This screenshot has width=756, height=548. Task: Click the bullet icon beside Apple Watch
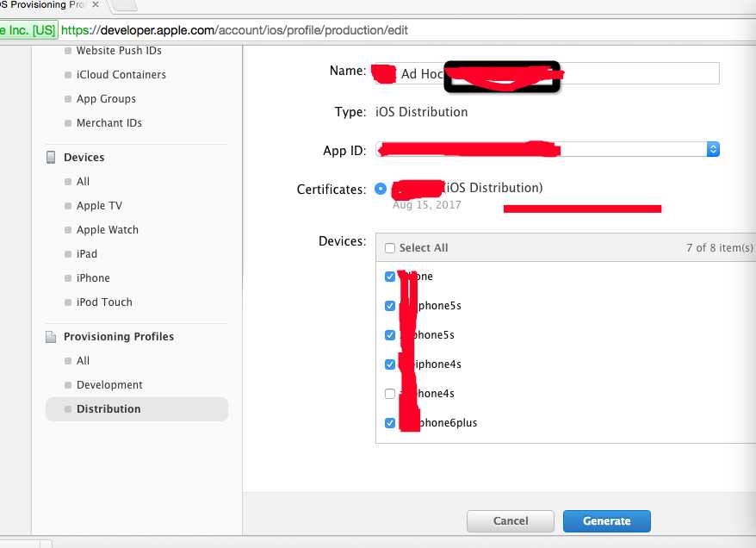[x=68, y=229]
